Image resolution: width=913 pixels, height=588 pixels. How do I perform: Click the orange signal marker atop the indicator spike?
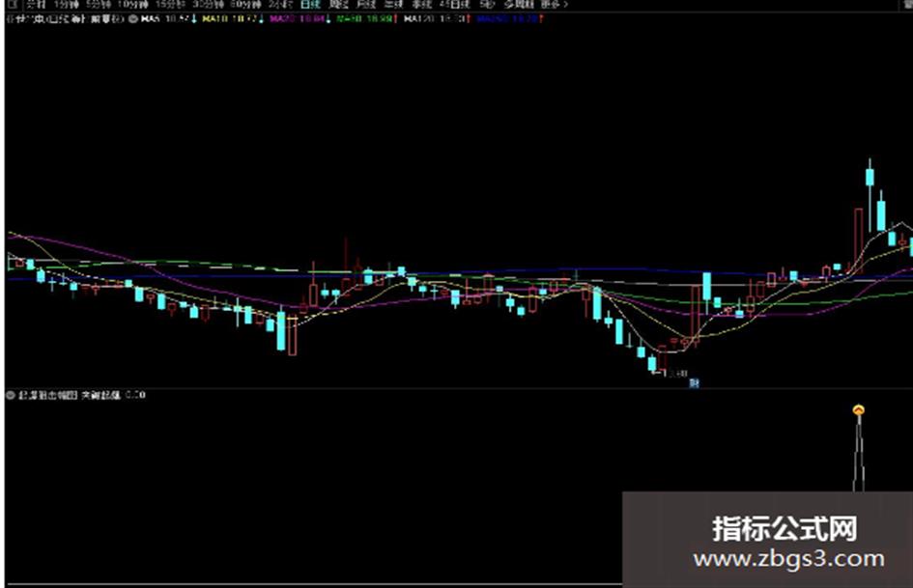click(x=858, y=409)
